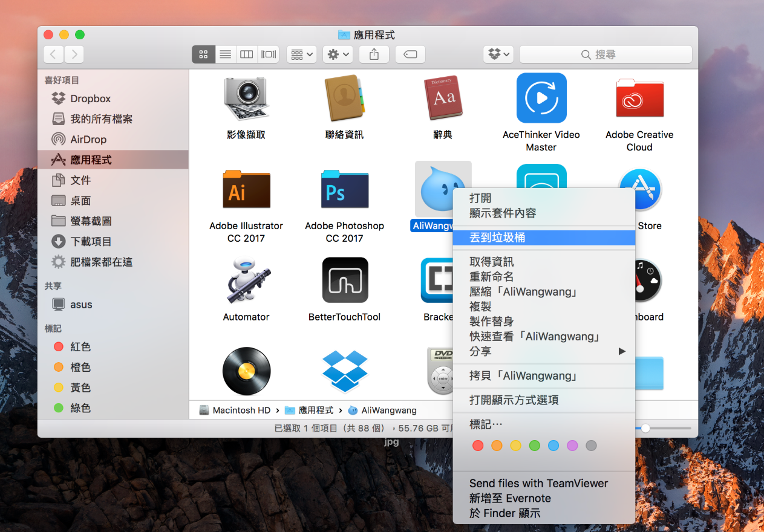Select Adobe Creative Cloud folder icon

[639, 99]
